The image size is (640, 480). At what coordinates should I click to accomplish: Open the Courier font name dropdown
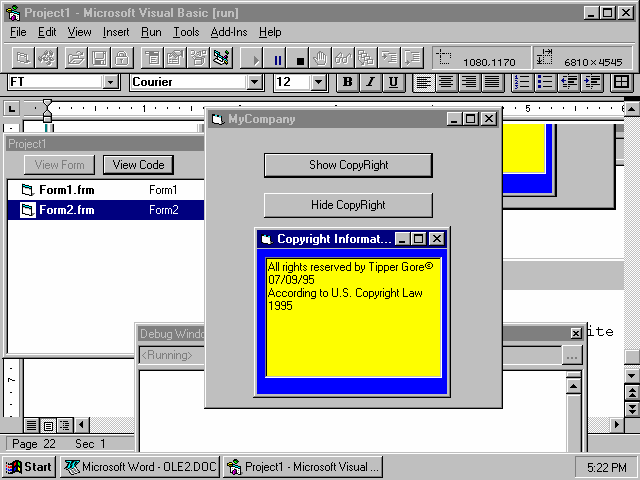pyautogui.click(x=255, y=82)
